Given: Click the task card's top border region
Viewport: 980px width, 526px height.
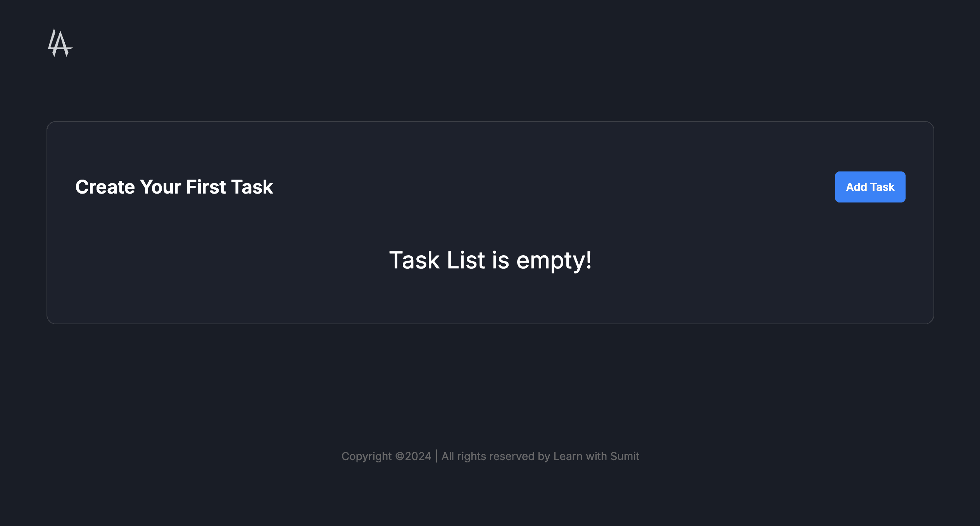Looking at the screenshot, I should tap(490, 123).
